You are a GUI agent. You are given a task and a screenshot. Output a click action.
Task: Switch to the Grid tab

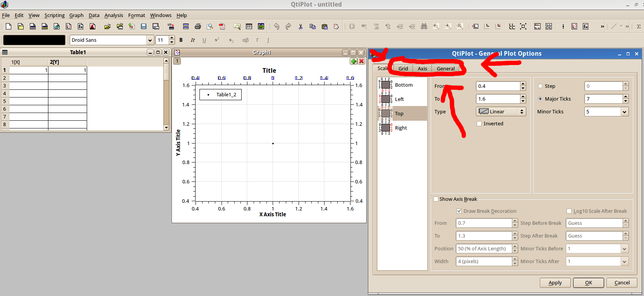(403, 68)
